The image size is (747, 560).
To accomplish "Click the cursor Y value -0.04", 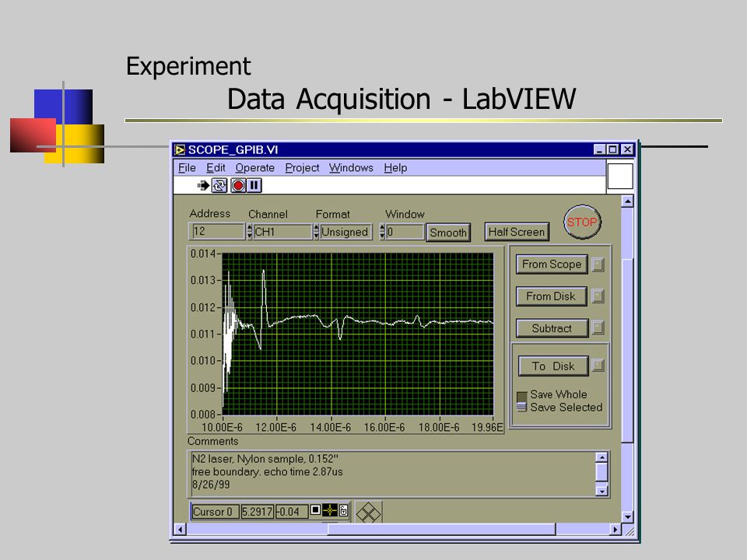I will [292, 512].
